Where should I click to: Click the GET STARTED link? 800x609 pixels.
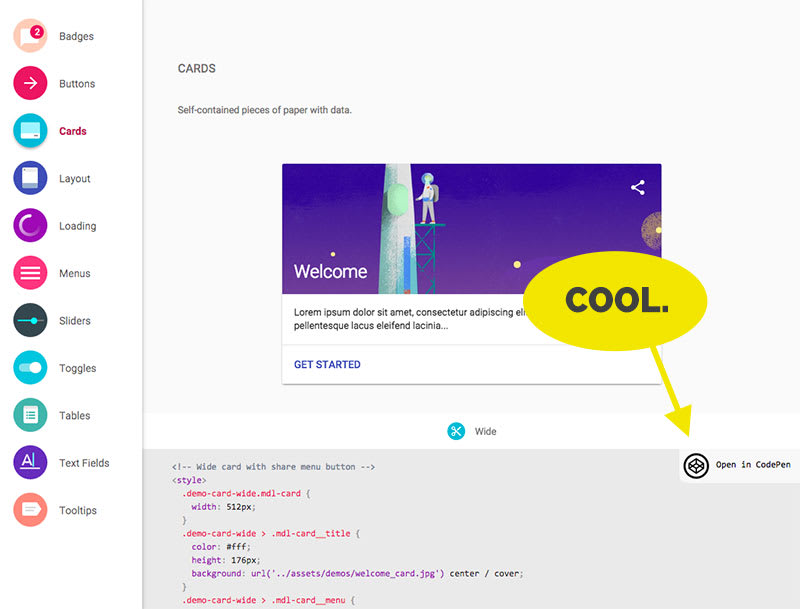327,364
